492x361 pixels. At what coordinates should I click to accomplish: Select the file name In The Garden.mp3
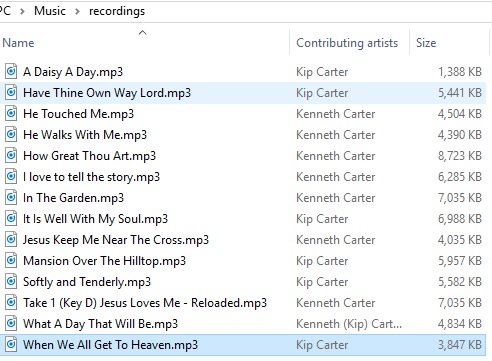pyautogui.click(x=73, y=198)
